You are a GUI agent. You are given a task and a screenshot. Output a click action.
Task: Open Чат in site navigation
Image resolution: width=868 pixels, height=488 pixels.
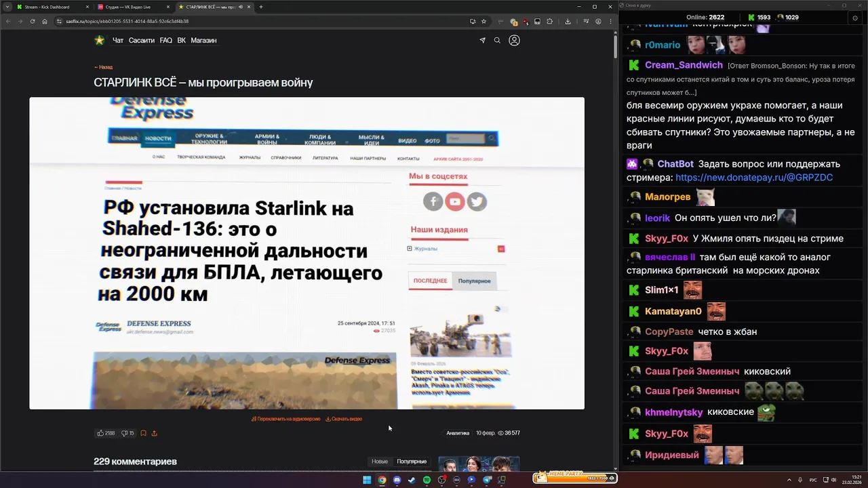pos(118,40)
